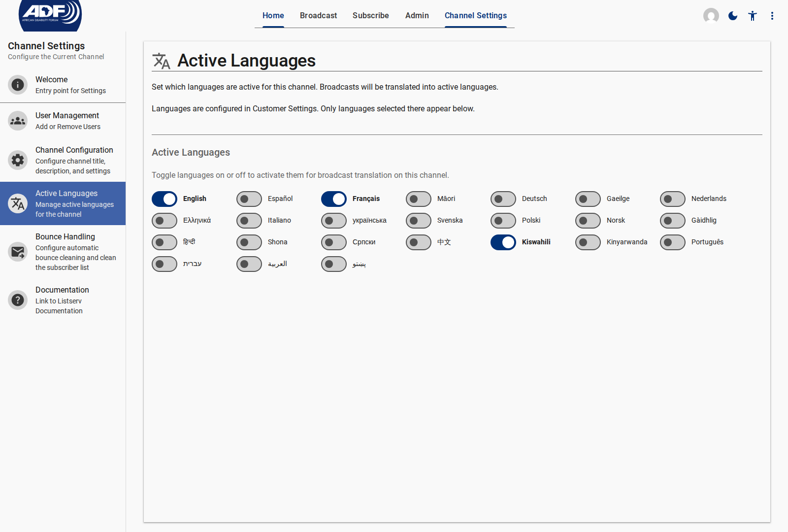Enable the Српски language toggle
788x532 pixels.
334,242
